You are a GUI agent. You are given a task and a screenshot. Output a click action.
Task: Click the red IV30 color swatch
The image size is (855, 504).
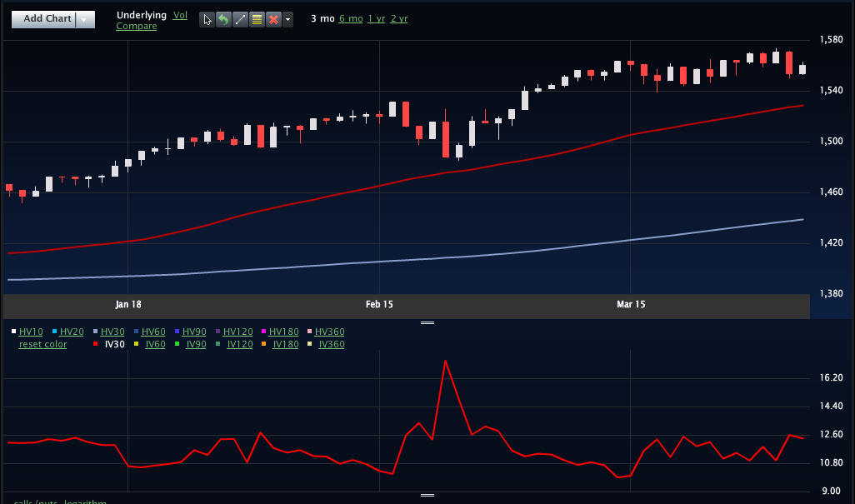96,344
